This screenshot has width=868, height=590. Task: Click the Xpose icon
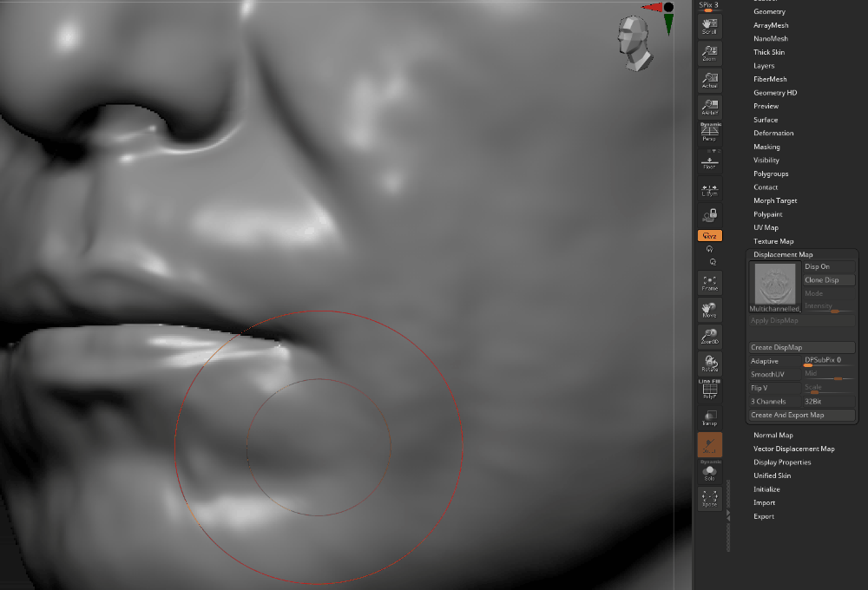click(x=709, y=498)
